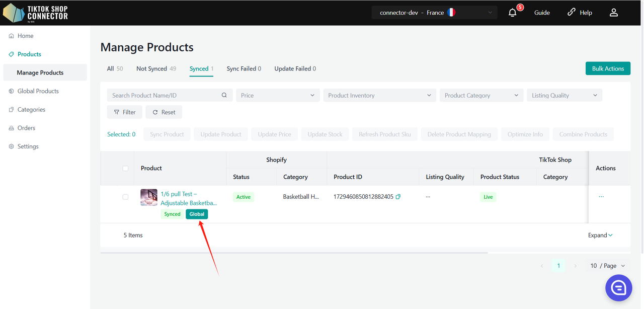Click the basketball product thumbnail image
The height and width of the screenshot is (309, 644).
[149, 197]
